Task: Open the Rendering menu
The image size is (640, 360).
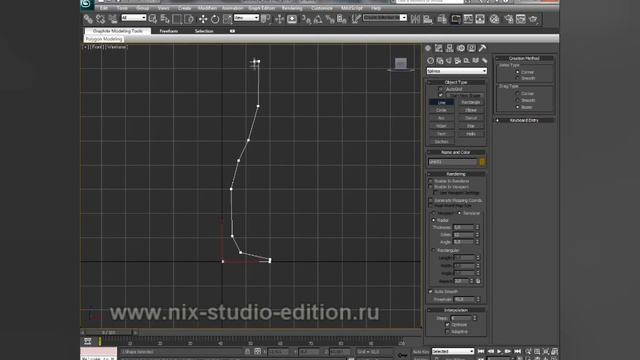Action: [292, 8]
